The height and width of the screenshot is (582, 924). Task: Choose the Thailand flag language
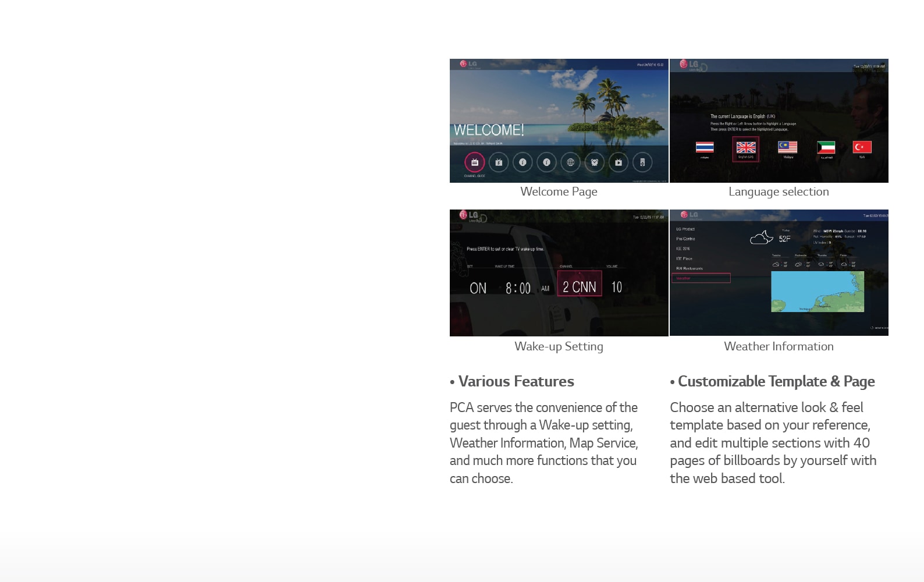705,147
